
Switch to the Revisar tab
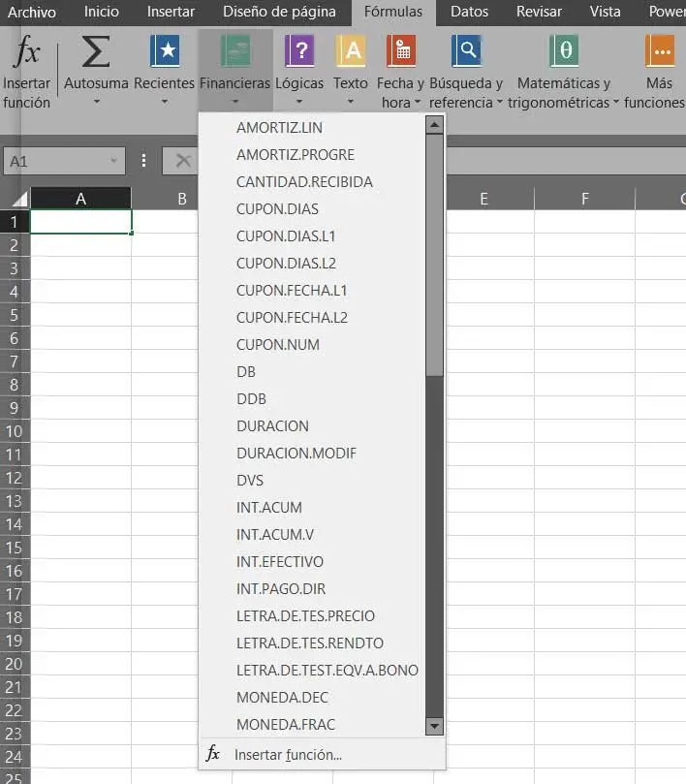coord(539,12)
